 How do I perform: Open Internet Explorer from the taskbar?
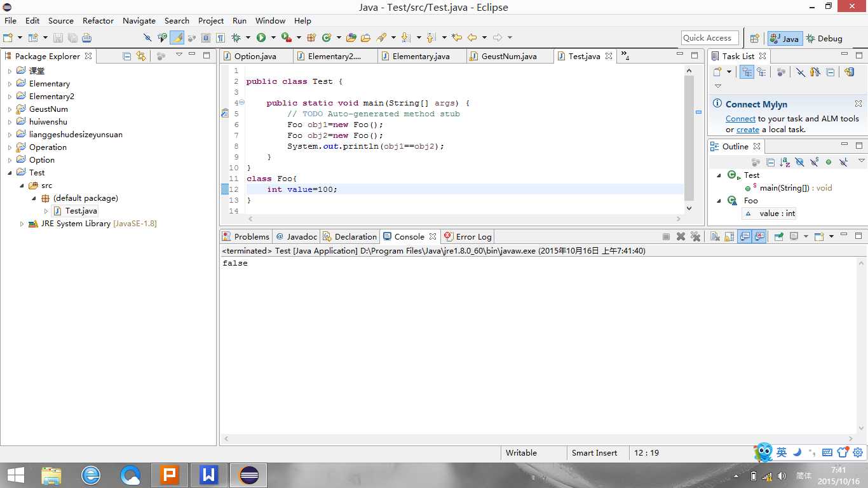point(91,475)
